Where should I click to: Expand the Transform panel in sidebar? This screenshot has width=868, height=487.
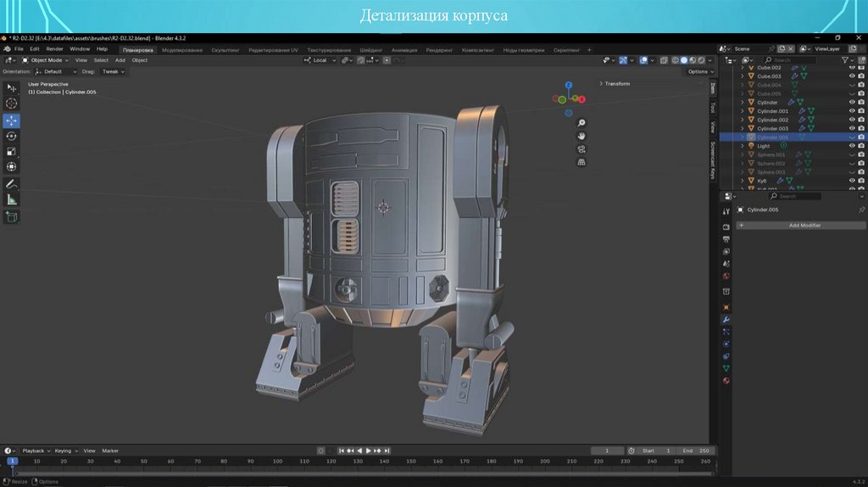click(x=615, y=83)
